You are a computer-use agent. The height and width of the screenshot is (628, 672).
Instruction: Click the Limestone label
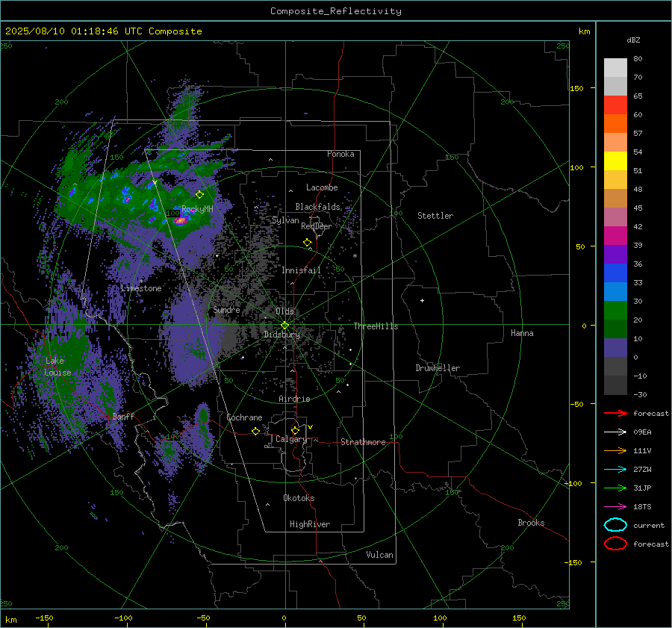click(x=141, y=288)
